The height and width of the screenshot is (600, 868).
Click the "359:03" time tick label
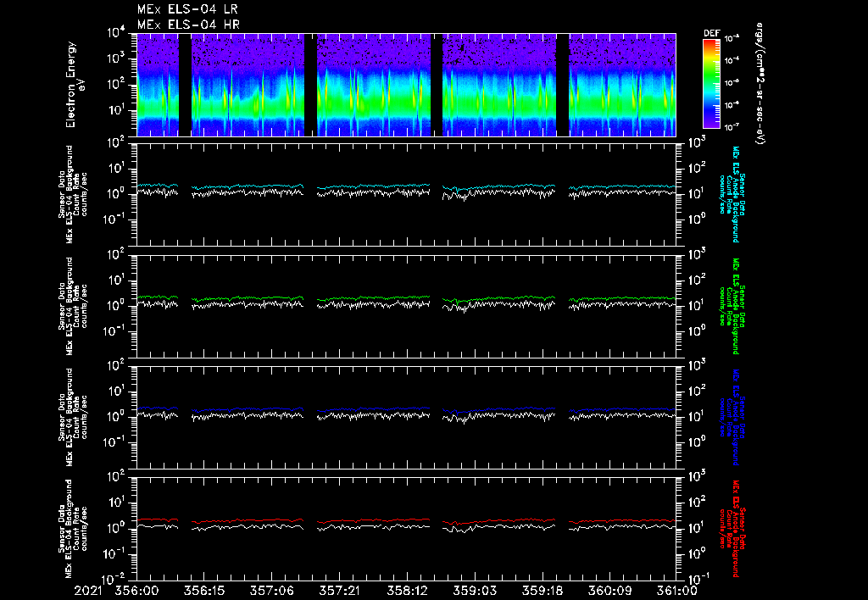tap(474, 591)
